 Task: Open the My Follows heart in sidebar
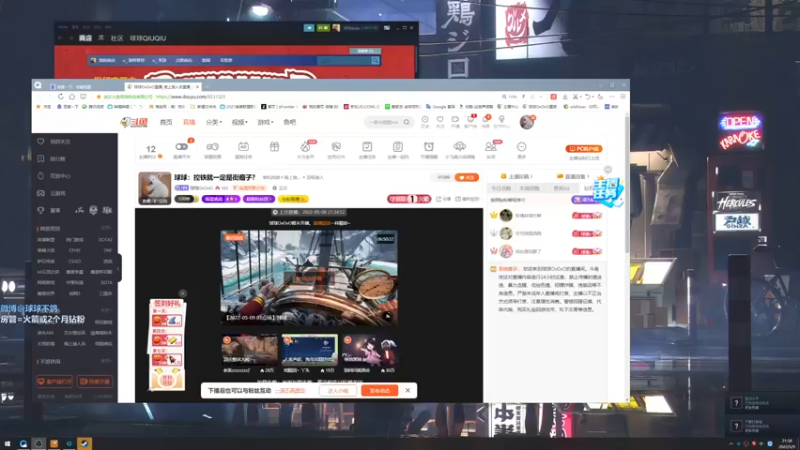click(x=41, y=141)
